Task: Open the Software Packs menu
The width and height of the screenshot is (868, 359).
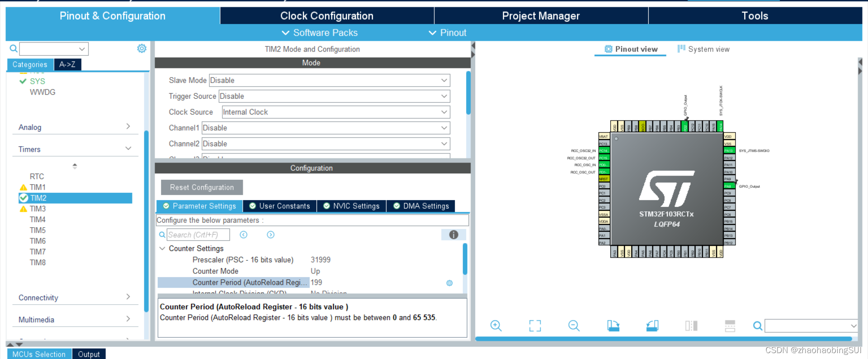Action: click(320, 33)
